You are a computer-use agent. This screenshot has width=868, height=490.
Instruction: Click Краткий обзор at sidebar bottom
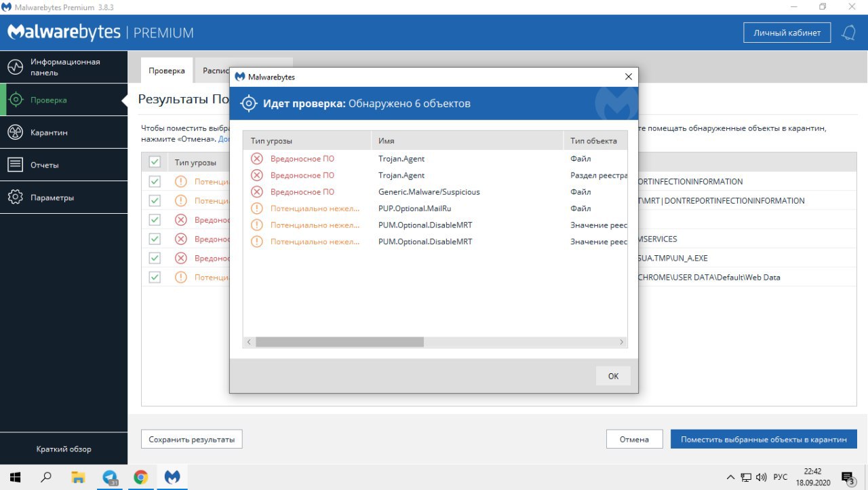point(64,449)
